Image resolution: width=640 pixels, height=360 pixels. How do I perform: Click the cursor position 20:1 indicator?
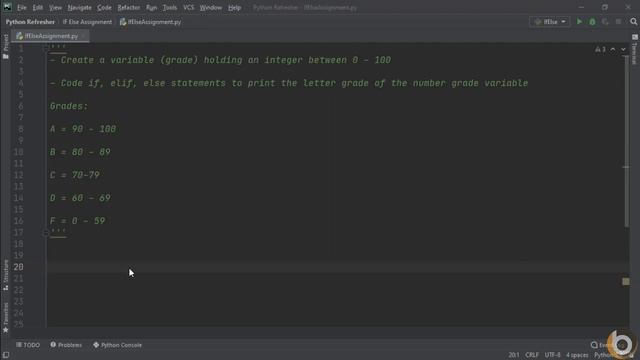(514, 355)
